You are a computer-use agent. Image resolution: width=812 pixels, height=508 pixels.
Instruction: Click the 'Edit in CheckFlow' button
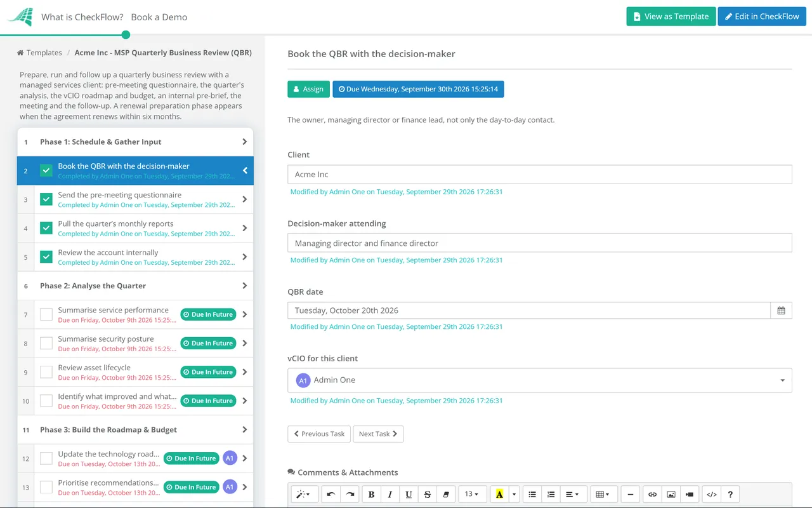point(762,17)
